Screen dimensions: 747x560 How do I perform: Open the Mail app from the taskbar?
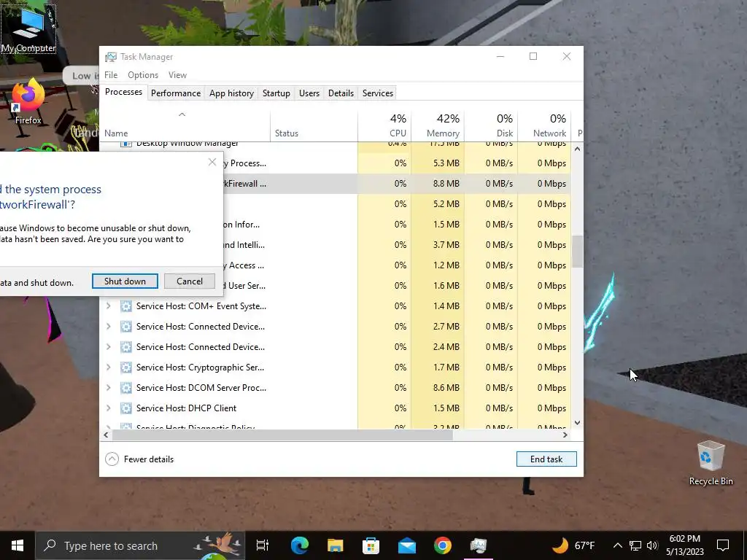[x=407, y=545]
